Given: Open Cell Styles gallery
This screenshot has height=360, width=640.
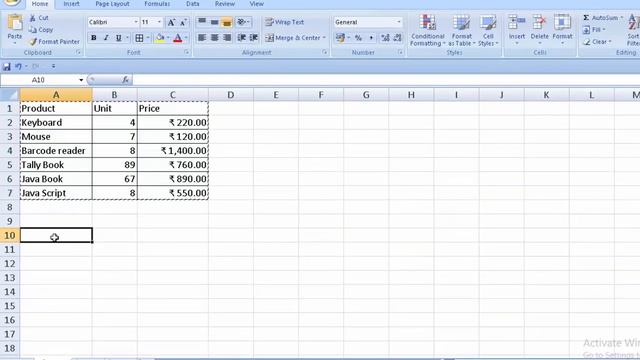Looking at the screenshot, I should click(488, 30).
